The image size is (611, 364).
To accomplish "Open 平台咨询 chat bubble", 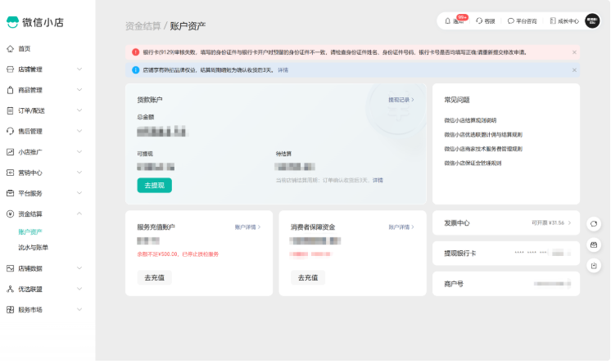I will (x=522, y=21).
